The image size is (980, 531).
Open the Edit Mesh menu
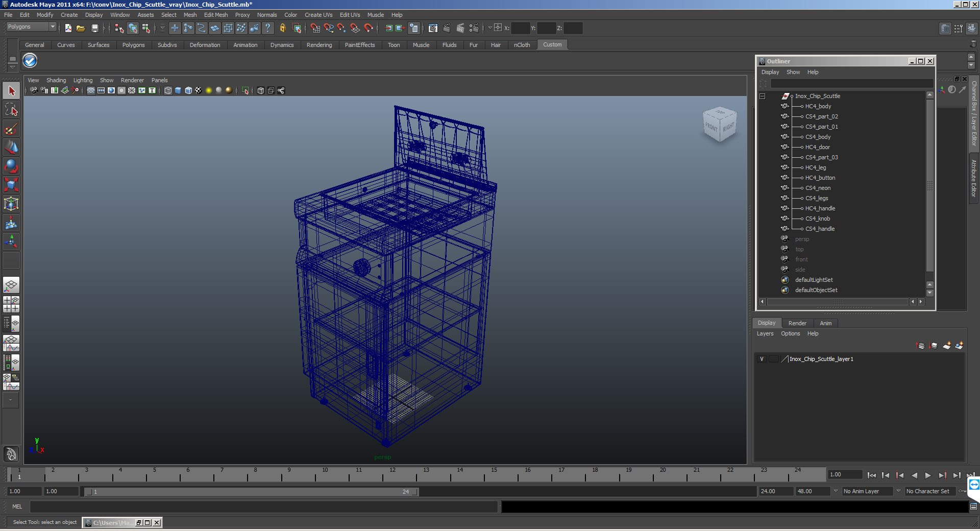(x=216, y=15)
